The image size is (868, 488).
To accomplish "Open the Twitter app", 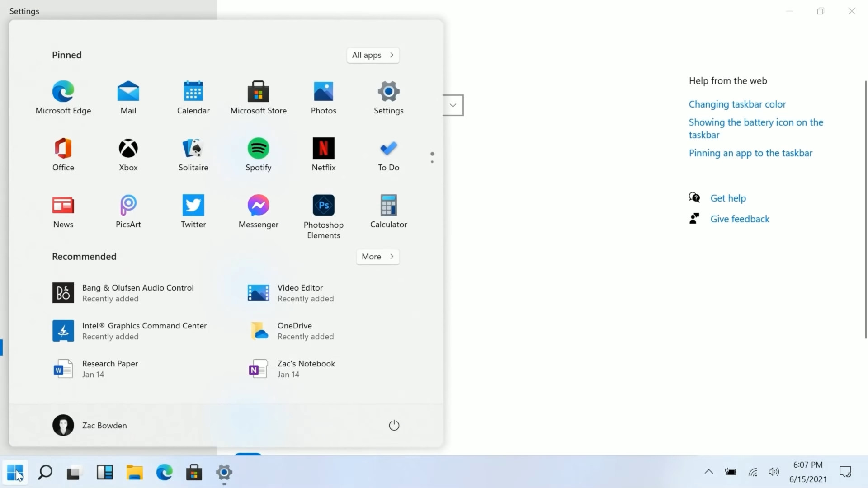I will pos(193,211).
